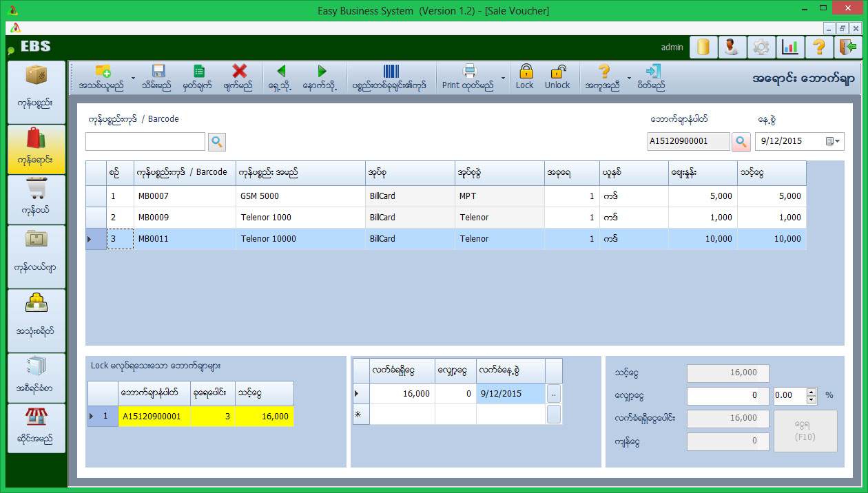Open the '..' selector in the payment grid
868x493 pixels.
(554, 393)
